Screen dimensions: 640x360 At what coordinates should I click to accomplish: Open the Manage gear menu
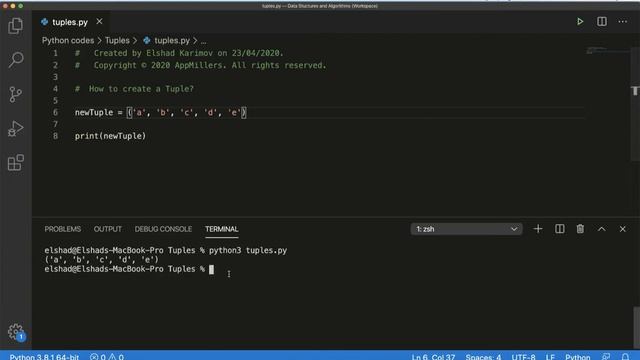click(16, 331)
